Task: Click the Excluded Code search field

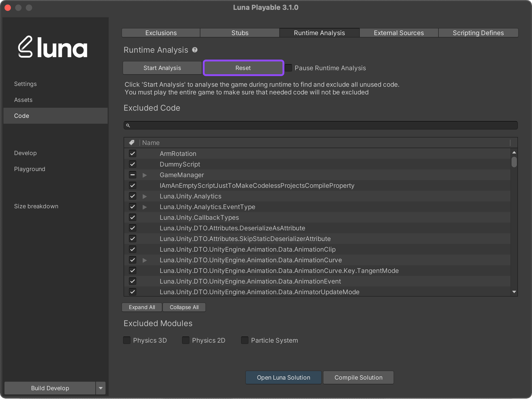Action: [x=321, y=125]
